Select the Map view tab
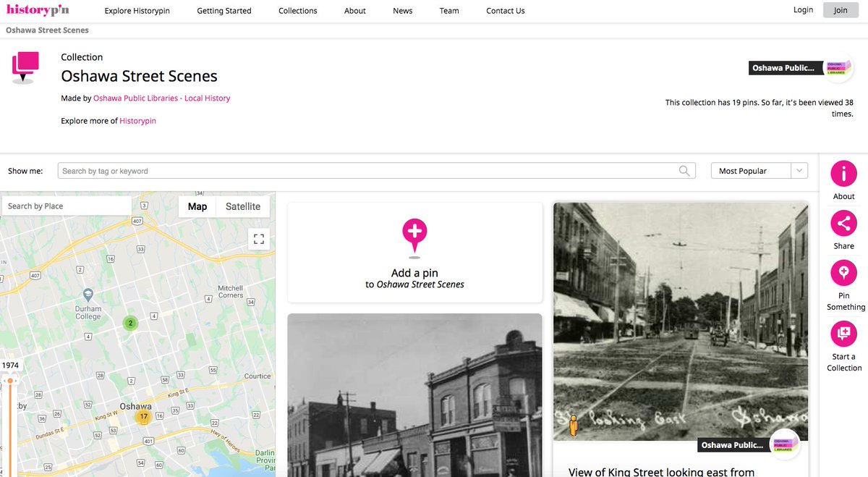 click(x=197, y=206)
